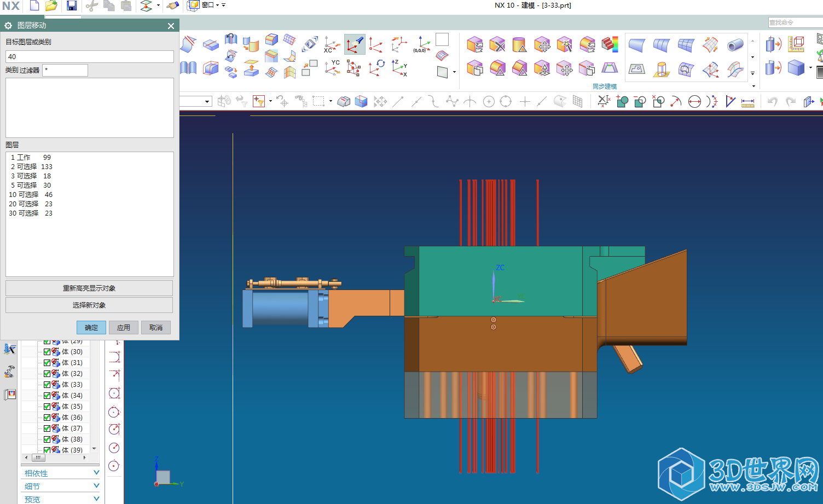
Task: Save the part with floppy icon
Action: click(x=72, y=6)
